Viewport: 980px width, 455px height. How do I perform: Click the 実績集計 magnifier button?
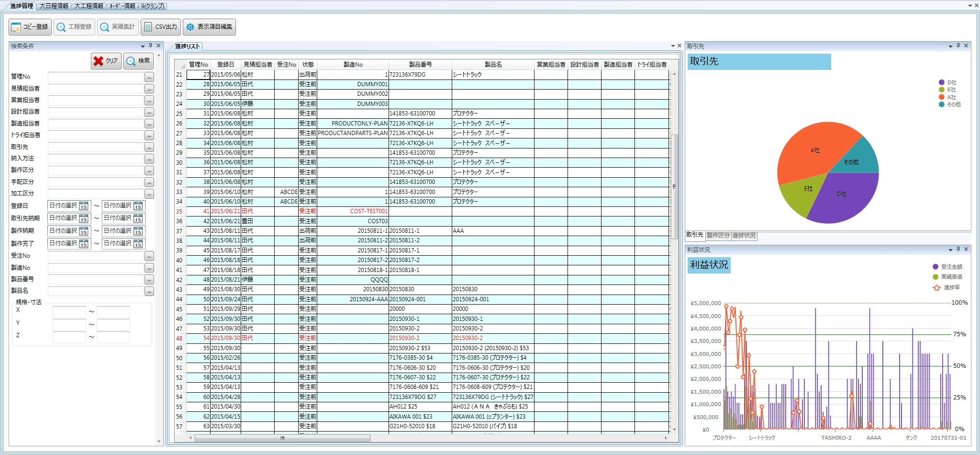118,27
